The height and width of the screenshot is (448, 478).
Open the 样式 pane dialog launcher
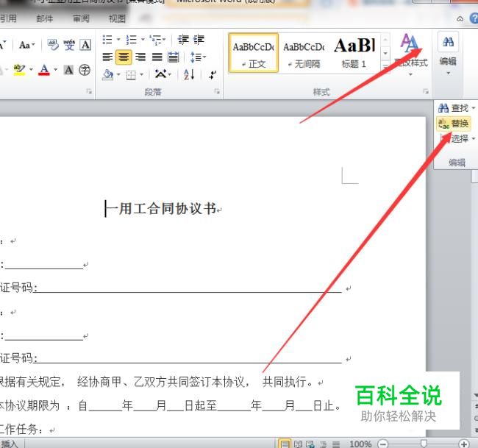coord(426,91)
